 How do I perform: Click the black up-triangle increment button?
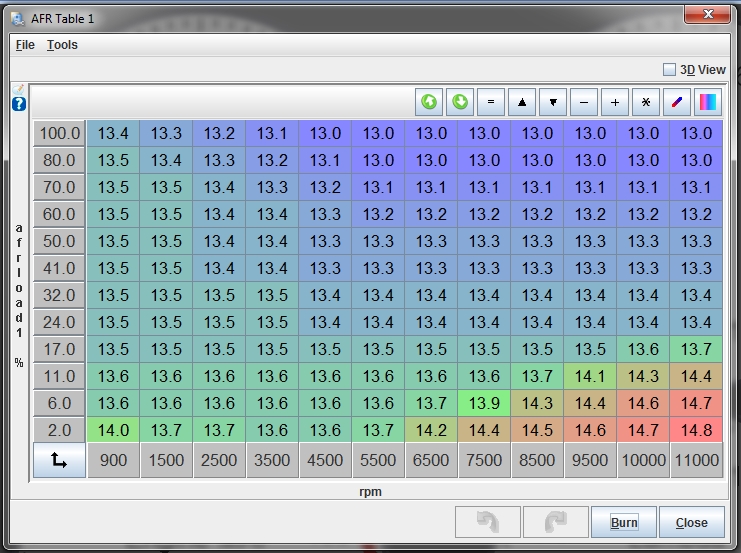point(522,102)
